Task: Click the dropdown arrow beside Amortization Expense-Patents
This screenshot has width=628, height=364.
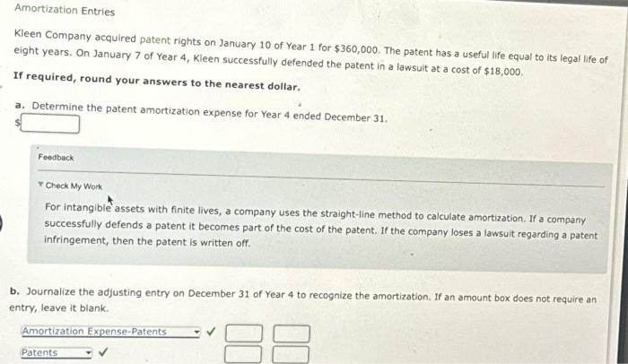Action: pos(196,332)
